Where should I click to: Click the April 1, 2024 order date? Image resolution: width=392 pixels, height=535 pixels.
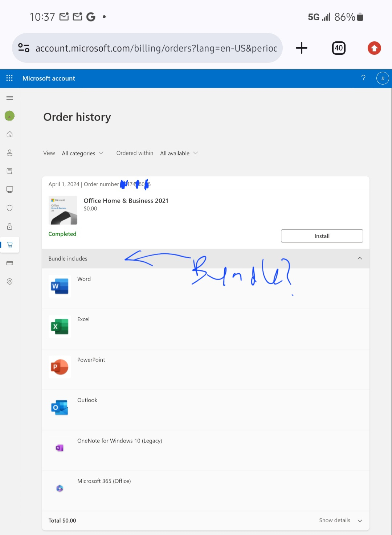pyautogui.click(x=64, y=184)
